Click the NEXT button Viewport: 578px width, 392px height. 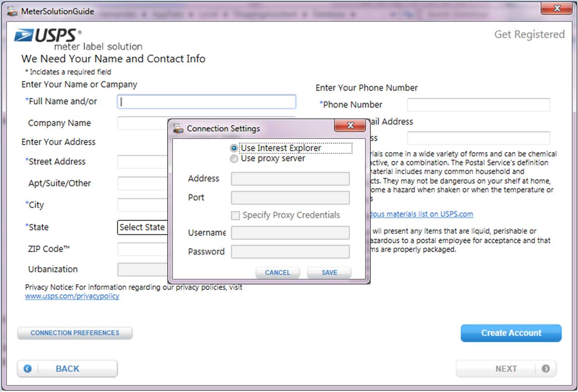coord(506,369)
